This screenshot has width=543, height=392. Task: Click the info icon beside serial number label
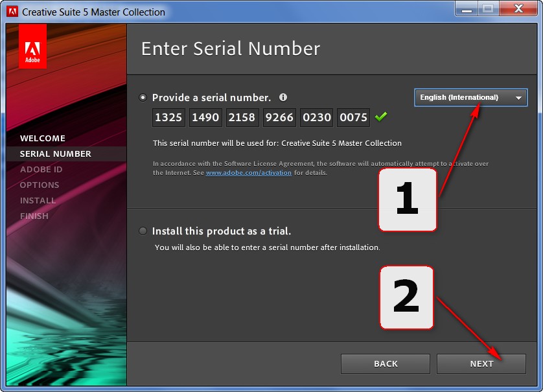tap(283, 97)
